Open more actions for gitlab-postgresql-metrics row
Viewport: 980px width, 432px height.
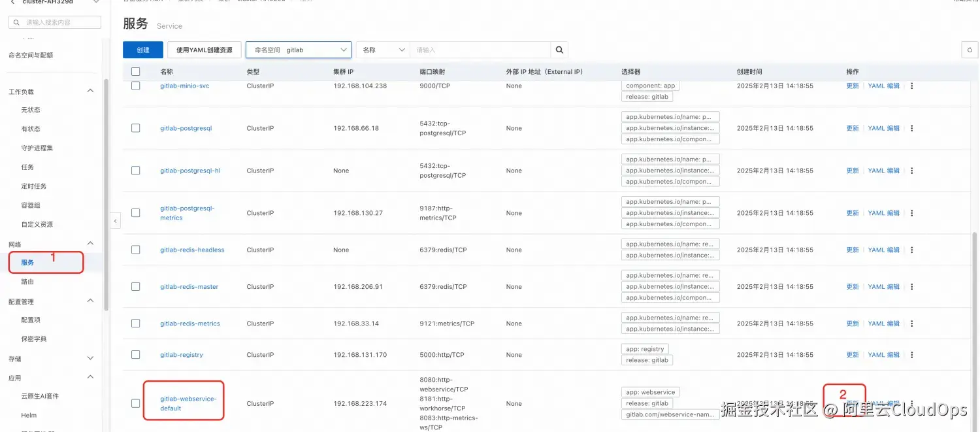pos(912,213)
